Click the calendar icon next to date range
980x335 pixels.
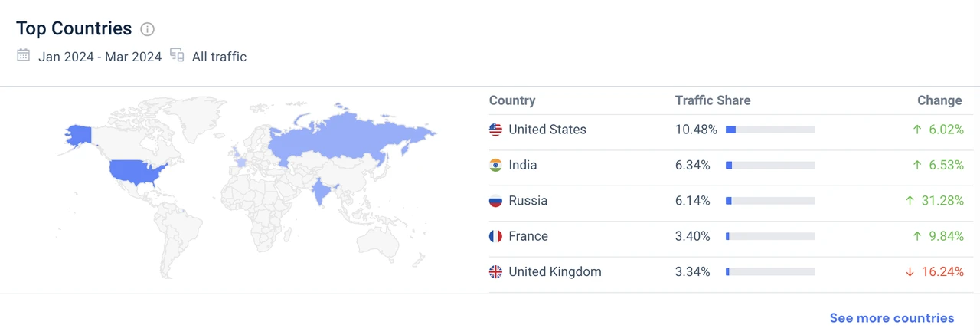click(24, 56)
